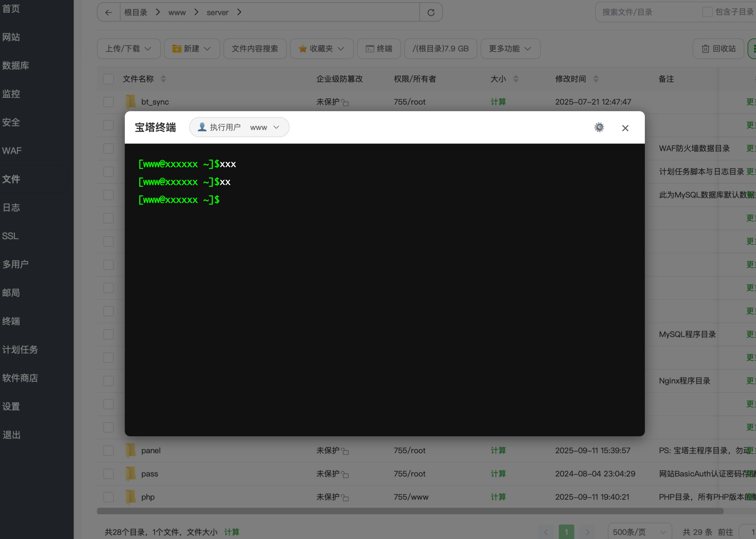Change 500条/页 page size
This screenshot has width=756, height=539.
[x=640, y=532]
